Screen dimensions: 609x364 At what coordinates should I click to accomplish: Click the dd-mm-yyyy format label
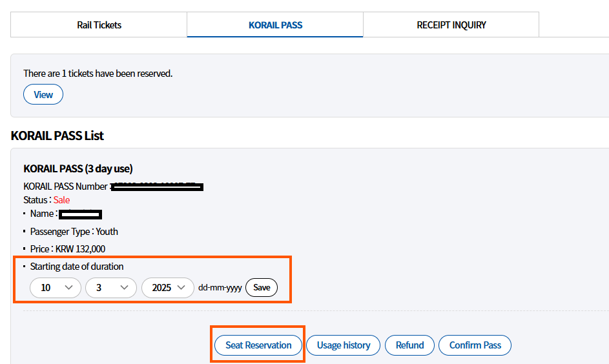point(220,288)
